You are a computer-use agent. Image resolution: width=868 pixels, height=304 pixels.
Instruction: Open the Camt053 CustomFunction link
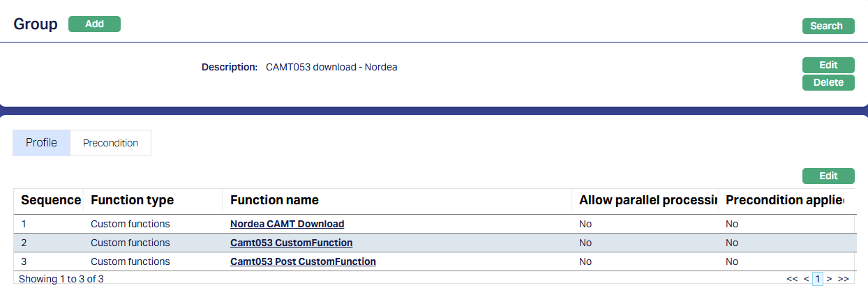point(291,243)
